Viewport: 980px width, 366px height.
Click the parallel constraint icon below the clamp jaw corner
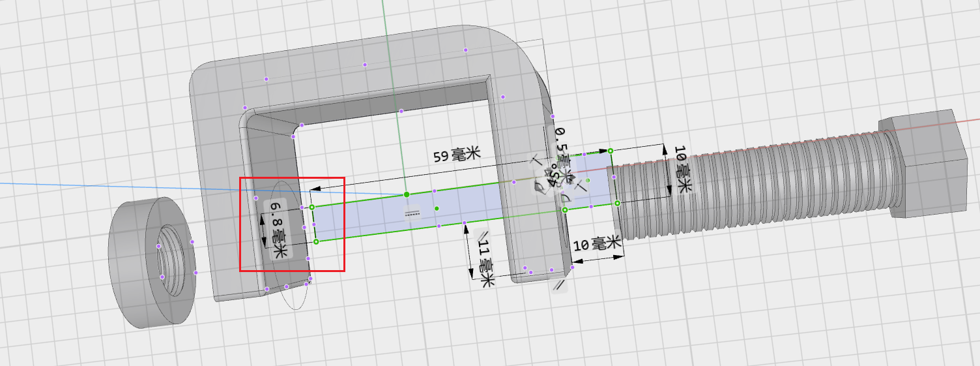(x=558, y=285)
